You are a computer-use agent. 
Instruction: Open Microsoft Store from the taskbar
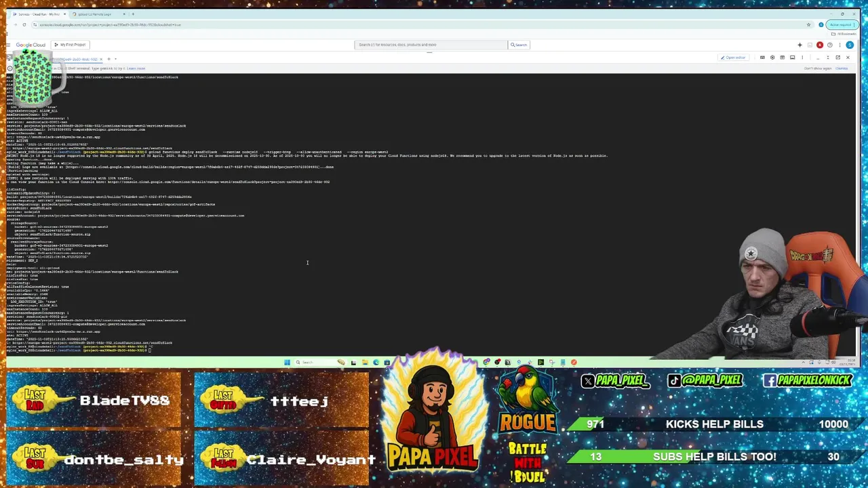point(387,362)
